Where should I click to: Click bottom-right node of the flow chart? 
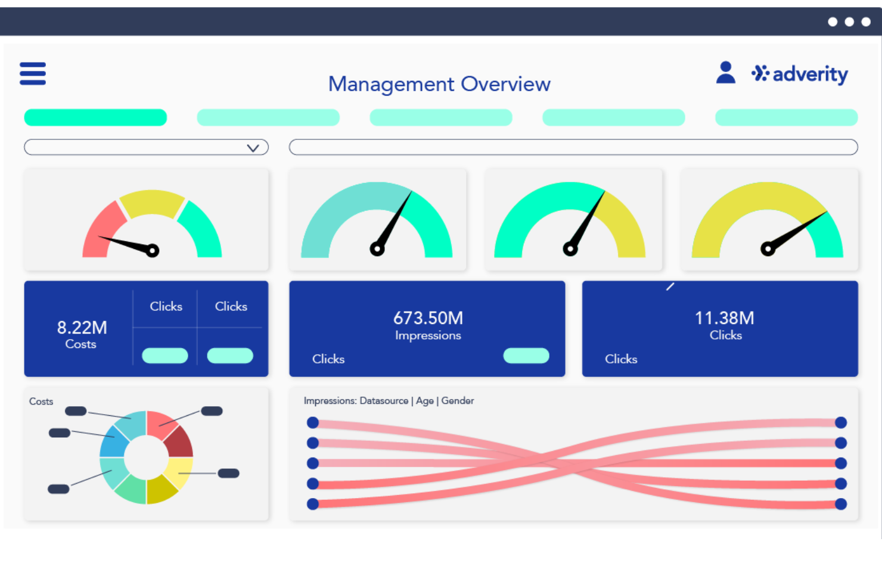tap(841, 504)
